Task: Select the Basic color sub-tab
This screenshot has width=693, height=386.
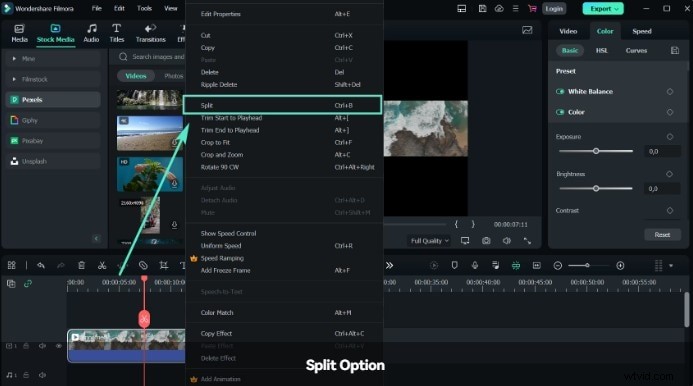Action: click(570, 50)
